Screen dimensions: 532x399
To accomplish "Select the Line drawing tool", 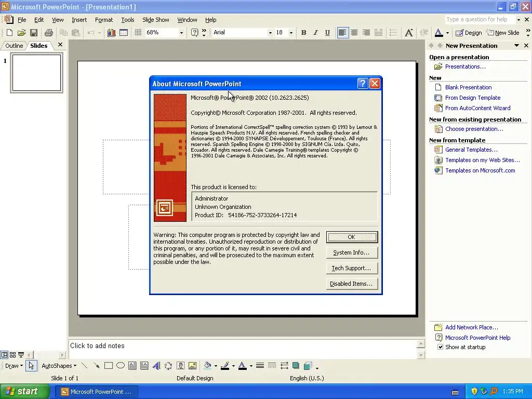I will [85, 366].
